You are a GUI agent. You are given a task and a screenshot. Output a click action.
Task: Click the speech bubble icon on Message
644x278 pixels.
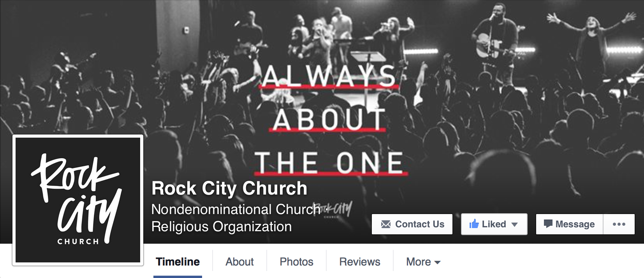(548, 224)
